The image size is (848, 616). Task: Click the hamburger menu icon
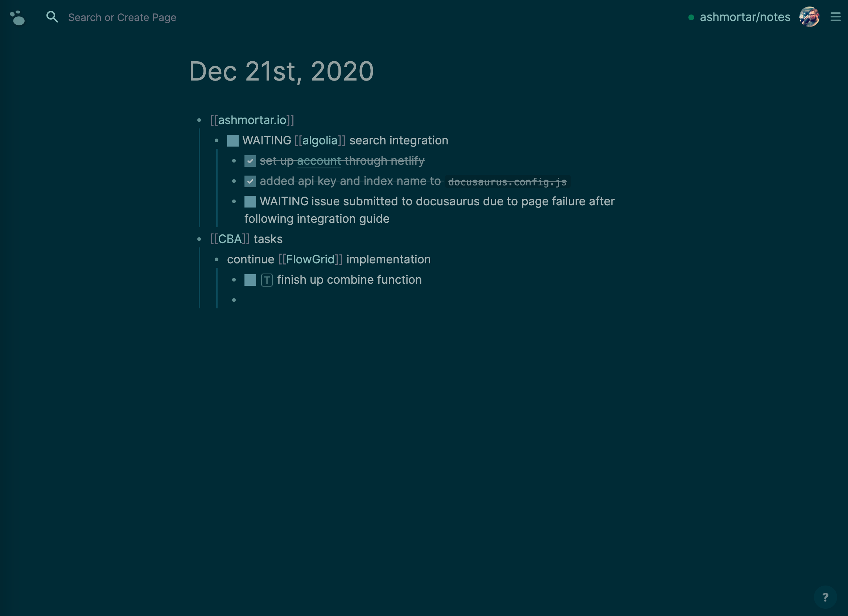836,16
